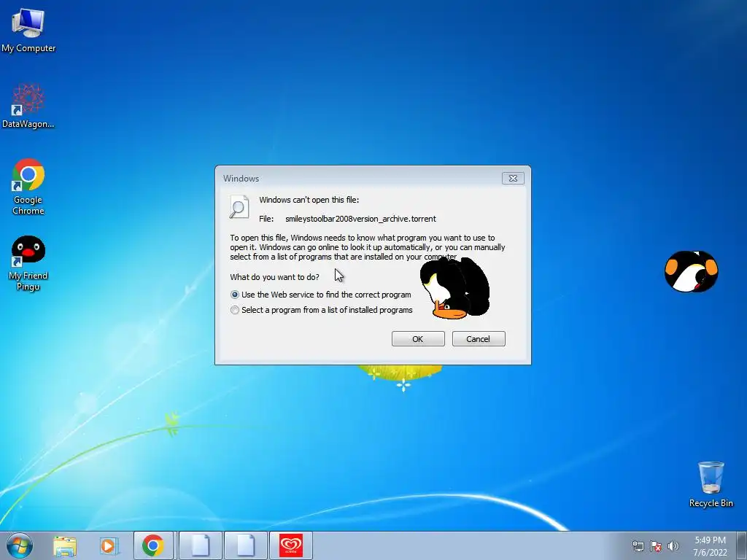Click the file magnifier icon in dialog
The image size is (747, 560).
point(239,207)
